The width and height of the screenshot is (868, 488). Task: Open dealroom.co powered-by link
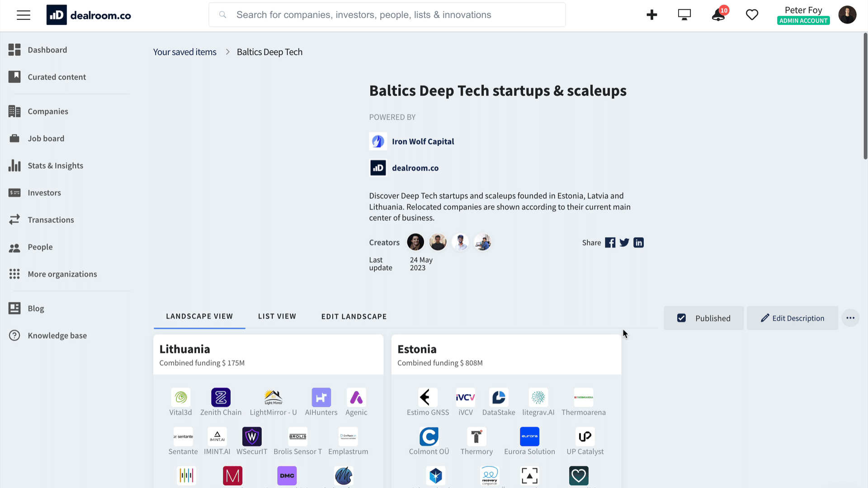coord(415,168)
